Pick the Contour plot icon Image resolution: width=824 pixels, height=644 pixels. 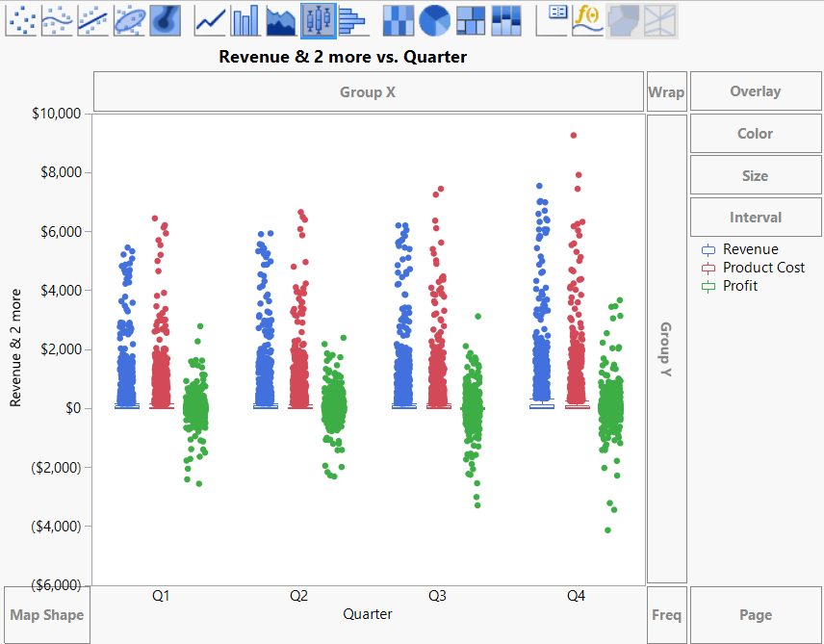[164, 20]
